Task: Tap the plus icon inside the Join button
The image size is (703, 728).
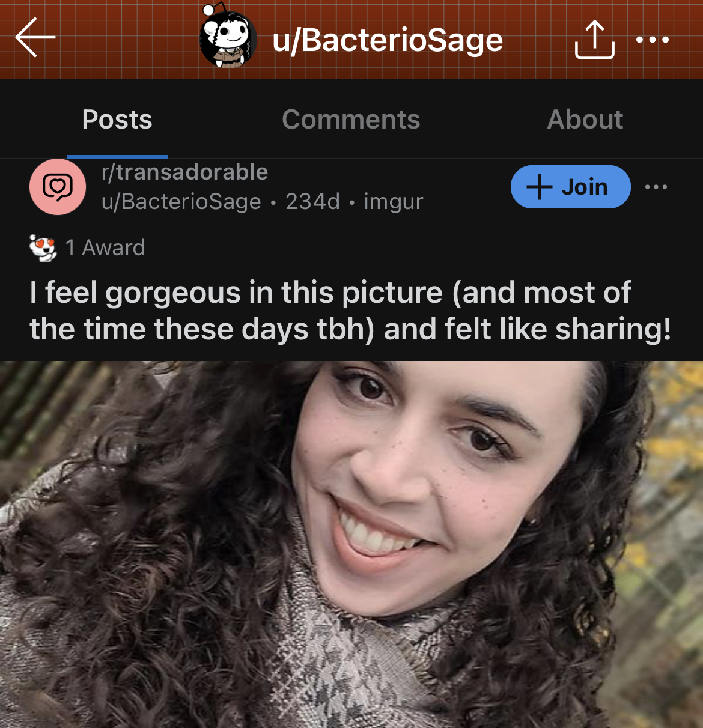Action: (x=539, y=187)
